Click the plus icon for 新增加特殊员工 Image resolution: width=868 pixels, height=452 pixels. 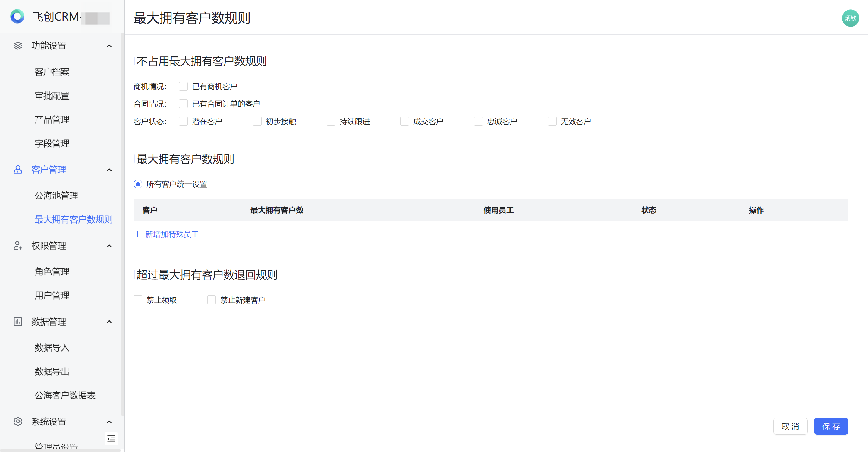click(x=137, y=234)
